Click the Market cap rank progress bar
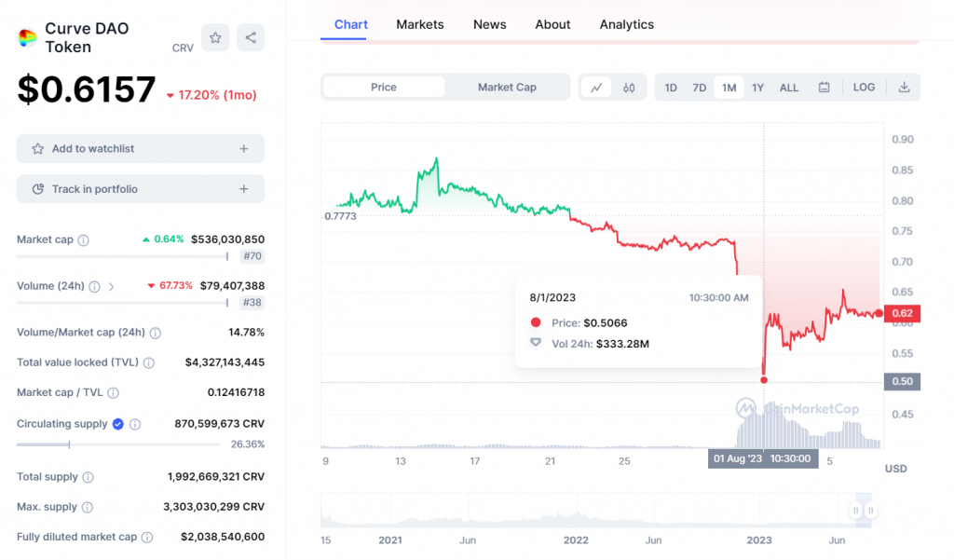Image resolution: width=954 pixels, height=560 pixels. 122,256
